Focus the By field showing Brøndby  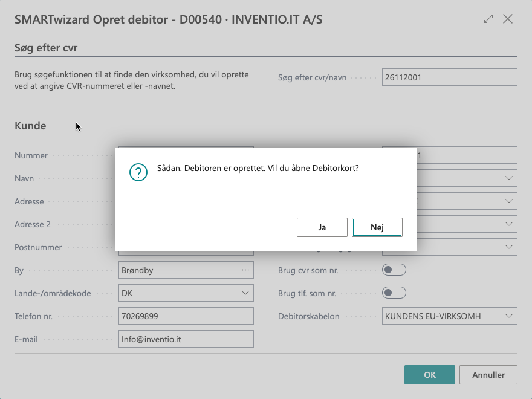point(178,270)
